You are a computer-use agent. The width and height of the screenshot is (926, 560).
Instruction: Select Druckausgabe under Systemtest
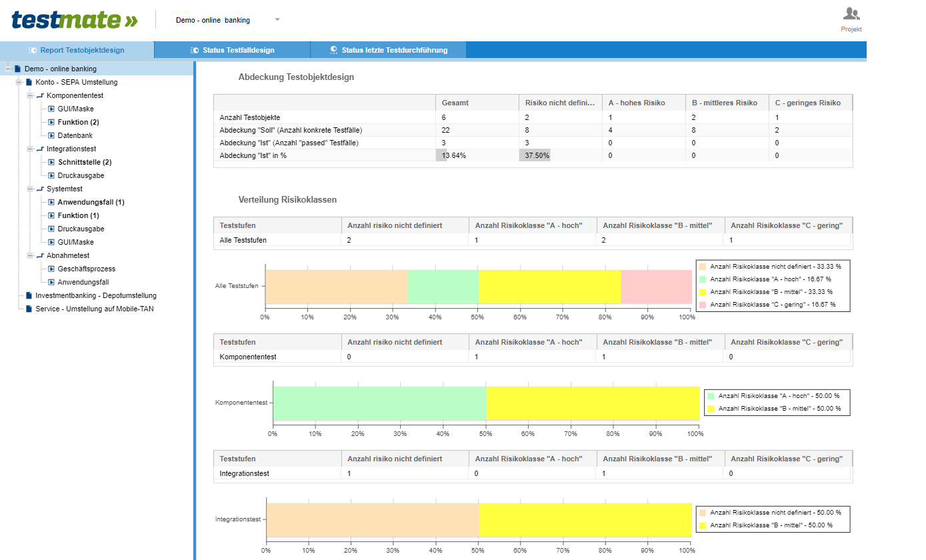point(81,229)
